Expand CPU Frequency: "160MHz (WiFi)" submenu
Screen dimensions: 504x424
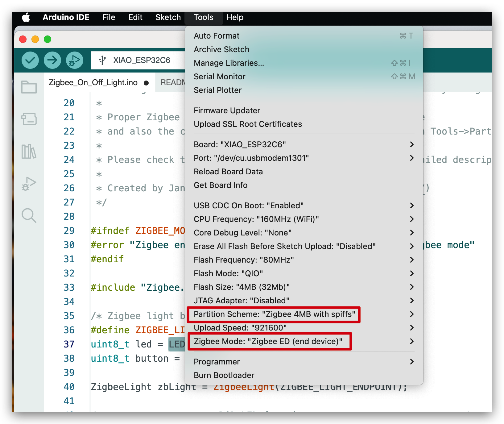[304, 219]
